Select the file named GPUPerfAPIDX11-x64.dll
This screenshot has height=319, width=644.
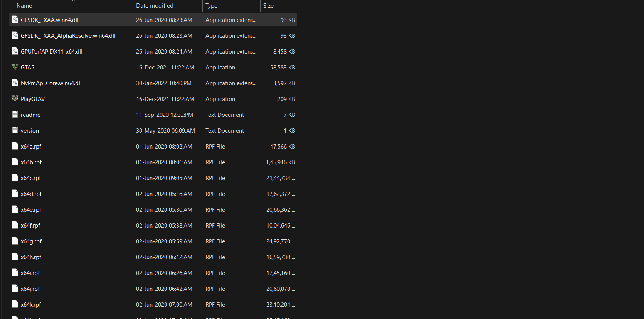click(52, 52)
